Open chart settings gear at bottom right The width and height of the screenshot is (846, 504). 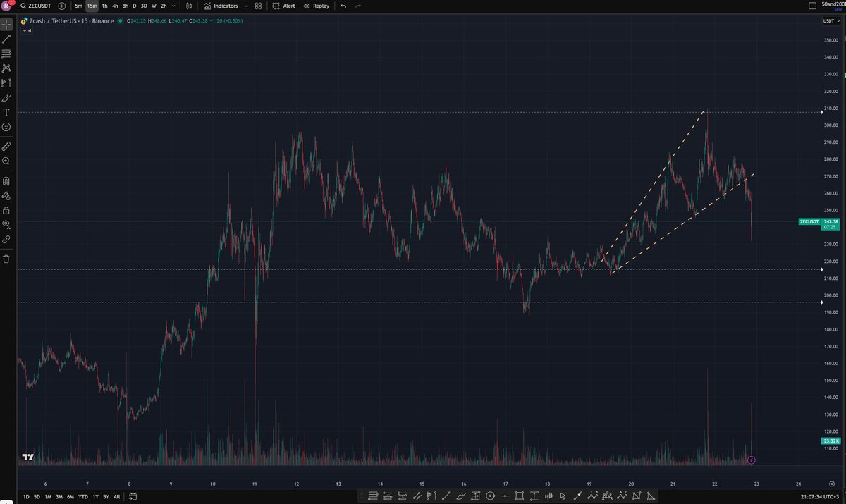[x=833, y=484]
